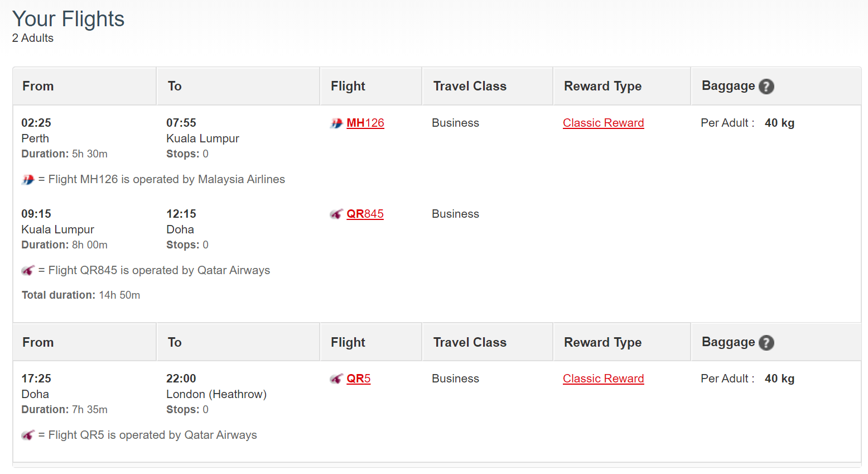Image resolution: width=868 pixels, height=474 pixels.
Task: Open flight QR845 details link
Action: (365, 214)
